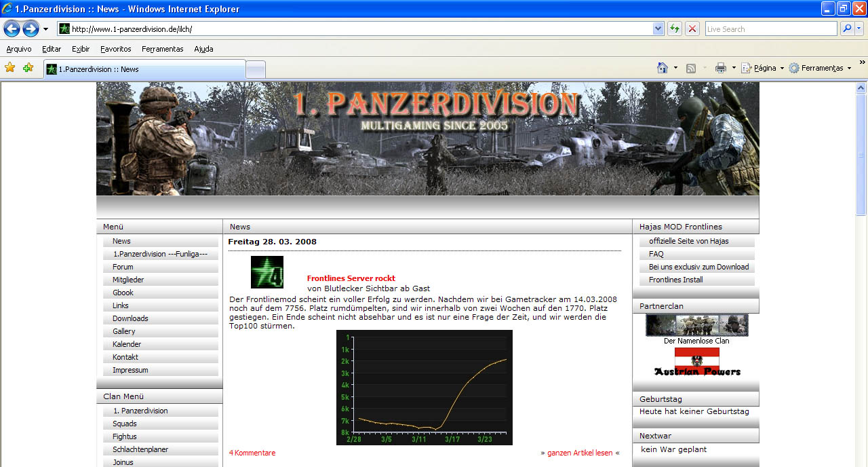Click the Austrian Powers partner clan banner
Screen dimensions: 868x467
pyautogui.click(x=697, y=362)
